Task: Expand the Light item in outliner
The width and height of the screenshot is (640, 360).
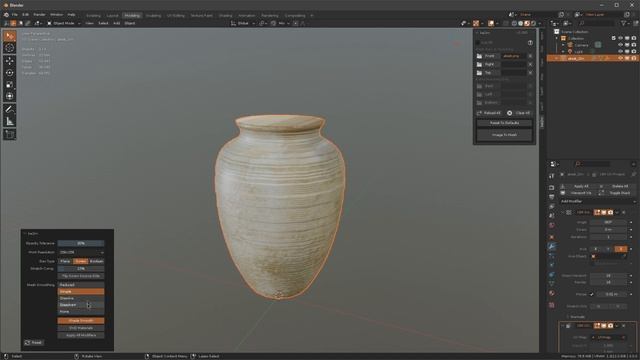Action: coord(563,51)
